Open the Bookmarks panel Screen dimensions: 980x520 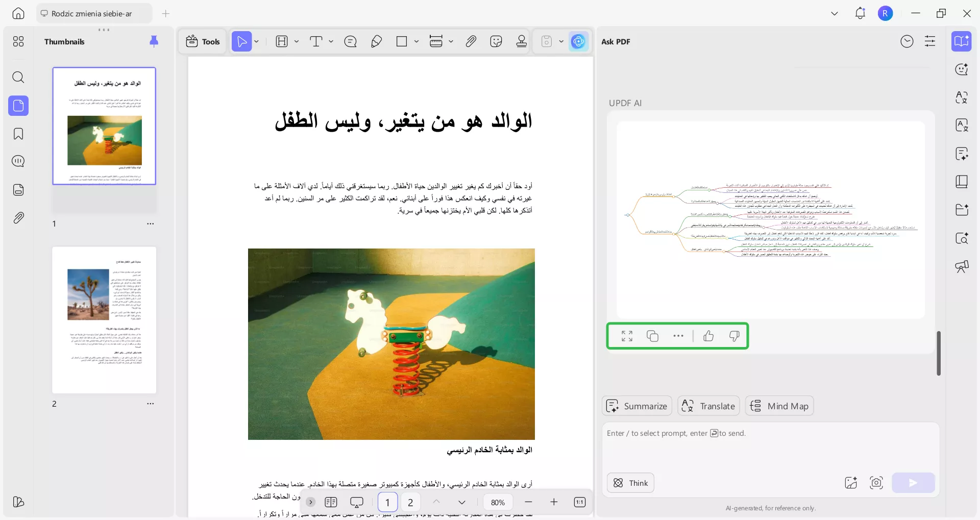click(18, 134)
